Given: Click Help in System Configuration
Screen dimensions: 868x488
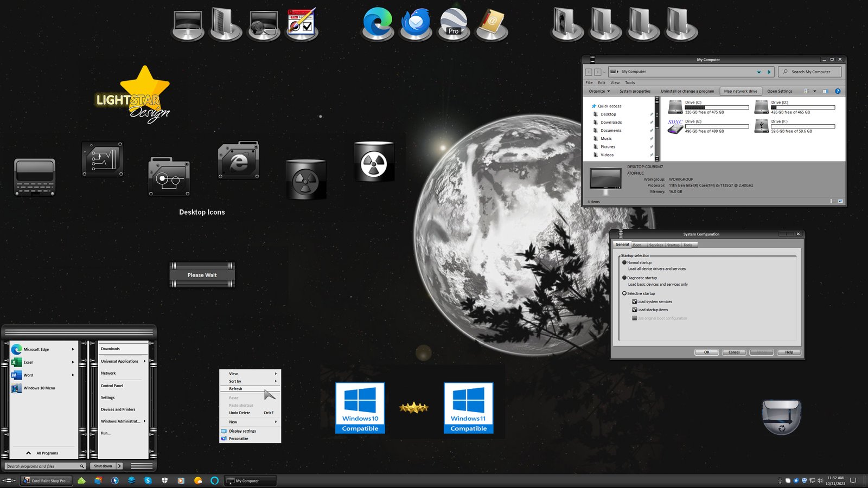Looking at the screenshot, I should click(x=789, y=352).
